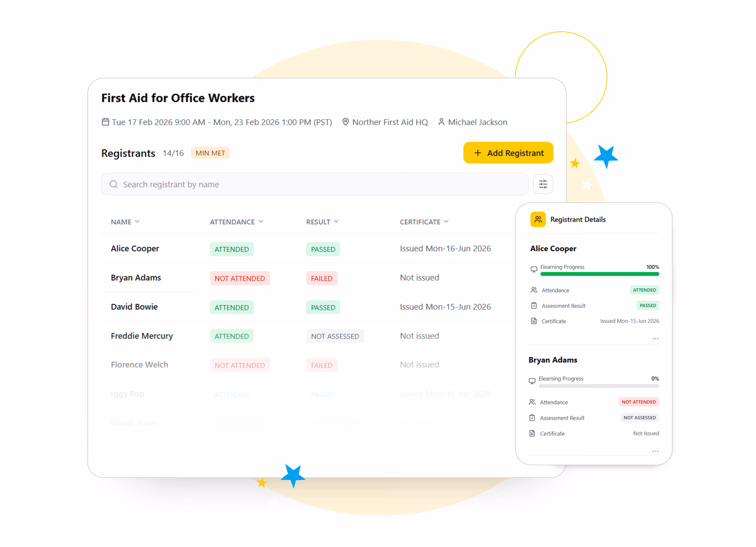Click Bryan Adams' NOT ATTENDED badge in table

[240, 278]
